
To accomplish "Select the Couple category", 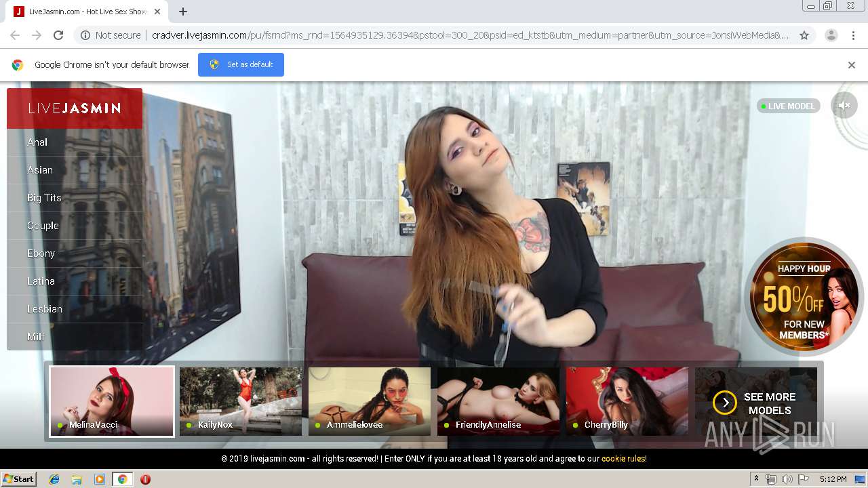I will pos(75,226).
